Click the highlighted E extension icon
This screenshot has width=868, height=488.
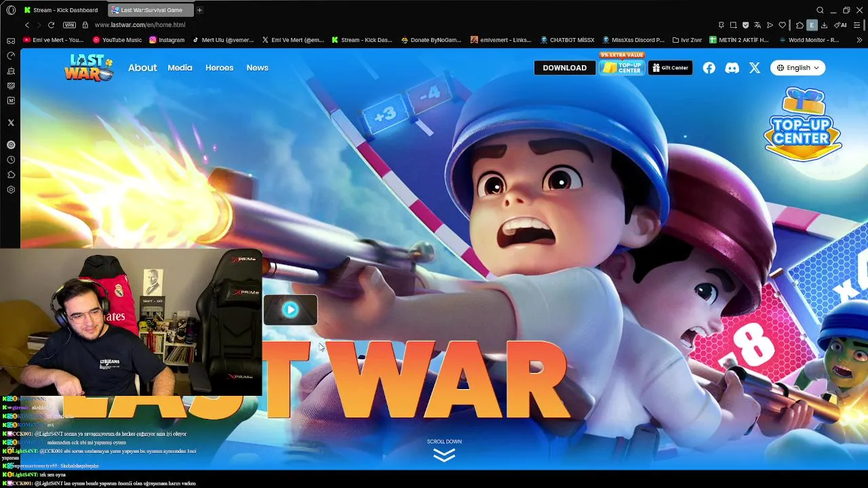pyautogui.click(x=812, y=25)
